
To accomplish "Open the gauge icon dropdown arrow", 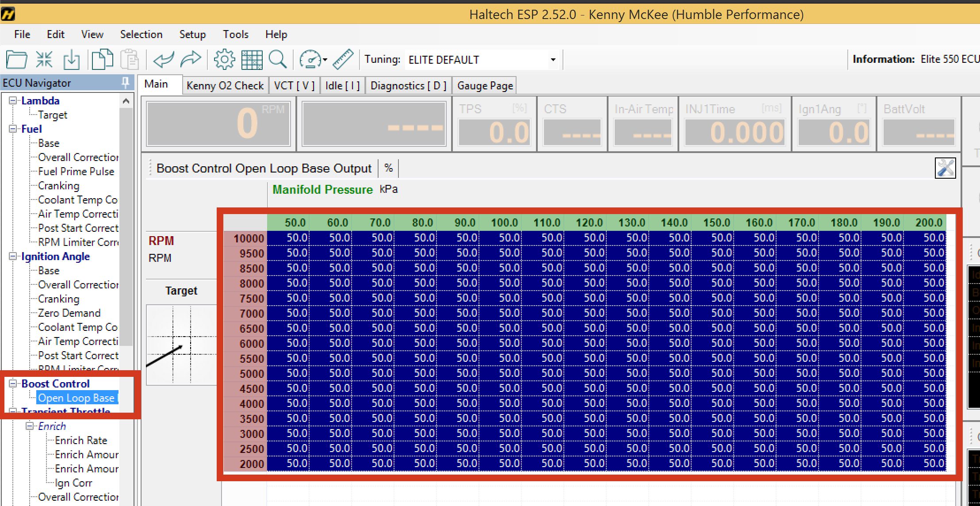I will point(325,60).
